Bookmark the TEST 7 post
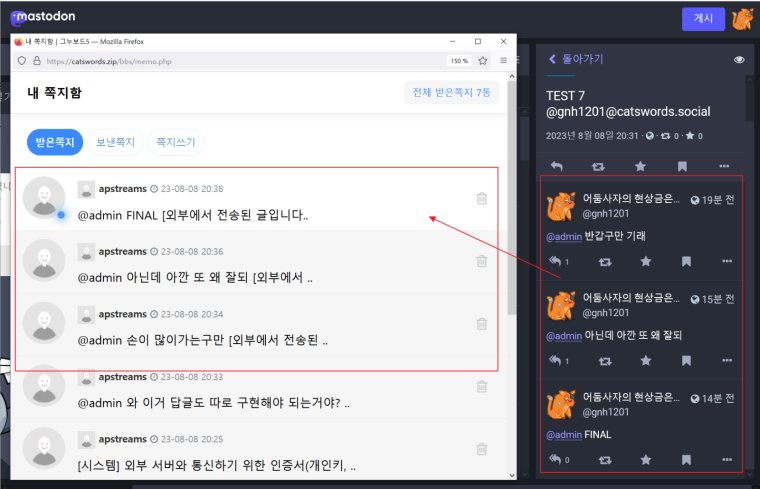 pyautogui.click(x=682, y=166)
